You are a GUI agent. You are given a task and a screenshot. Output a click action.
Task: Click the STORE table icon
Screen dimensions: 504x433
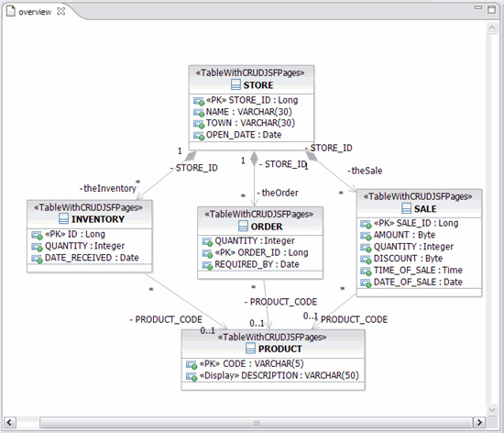(x=236, y=85)
